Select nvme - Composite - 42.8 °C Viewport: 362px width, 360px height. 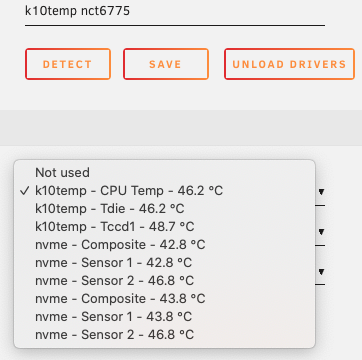[164, 245]
